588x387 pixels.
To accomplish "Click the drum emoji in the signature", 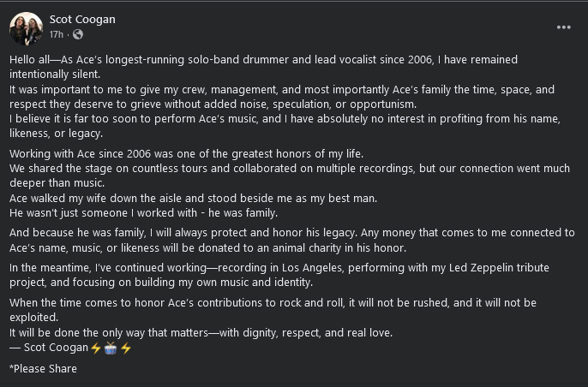I will pos(110,348).
